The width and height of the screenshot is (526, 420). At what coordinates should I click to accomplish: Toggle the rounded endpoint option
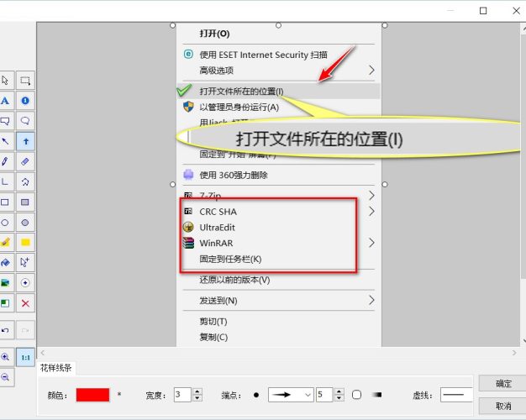coord(356,395)
